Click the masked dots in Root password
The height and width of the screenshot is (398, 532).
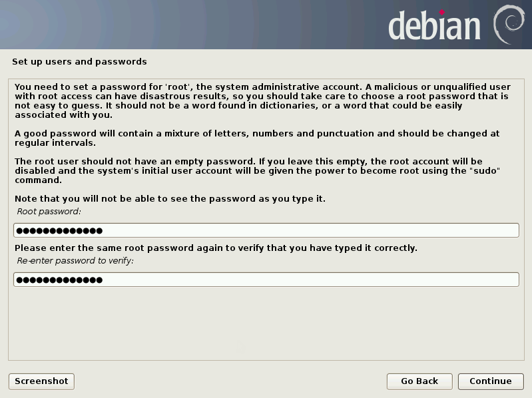tap(59, 231)
